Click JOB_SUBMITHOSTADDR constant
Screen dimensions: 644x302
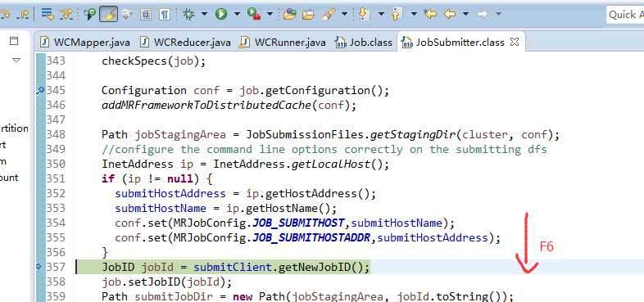pyautogui.click(x=311, y=238)
